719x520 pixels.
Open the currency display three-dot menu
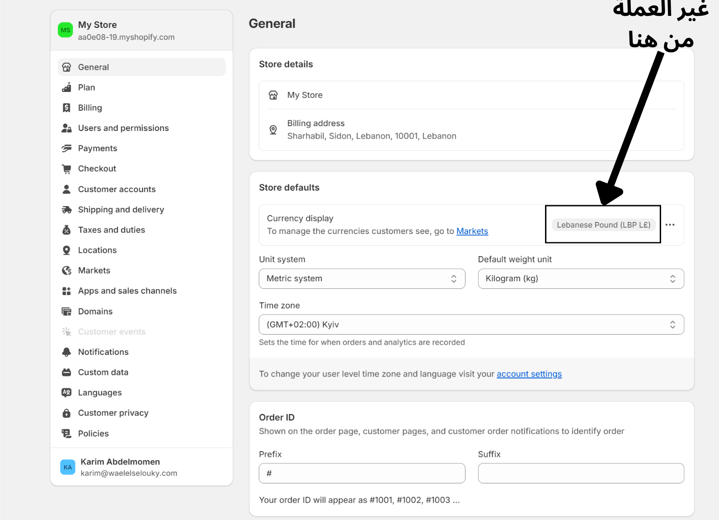tap(670, 225)
